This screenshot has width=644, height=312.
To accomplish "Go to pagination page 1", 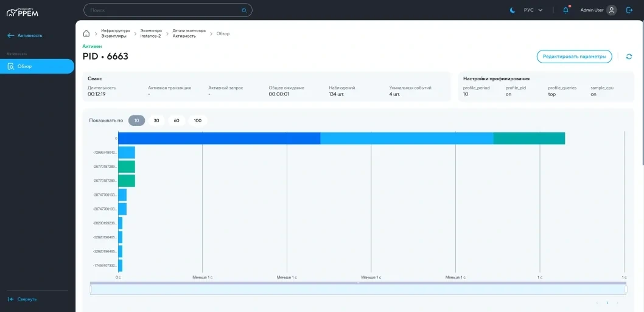I will pyautogui.click(x=607, y=303).
